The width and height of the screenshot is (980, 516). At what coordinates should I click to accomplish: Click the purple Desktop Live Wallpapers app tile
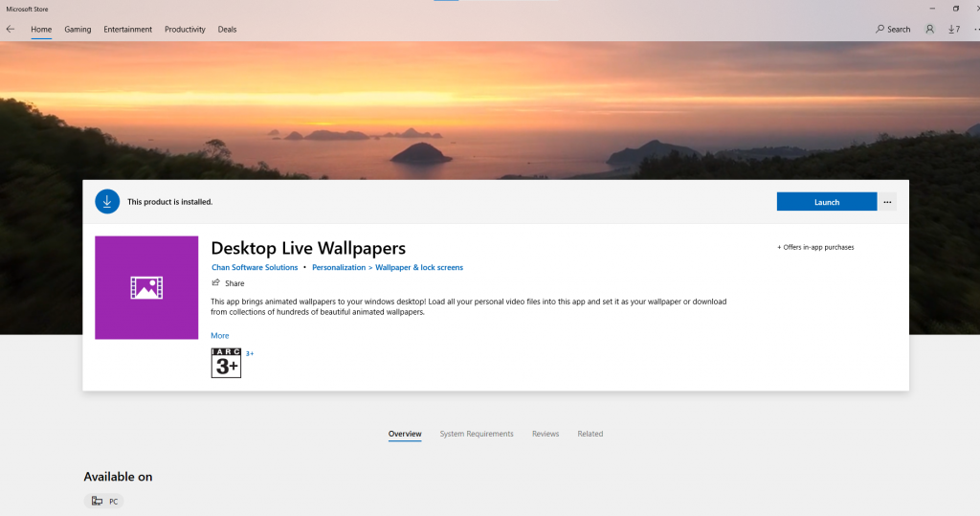[146, 287]
